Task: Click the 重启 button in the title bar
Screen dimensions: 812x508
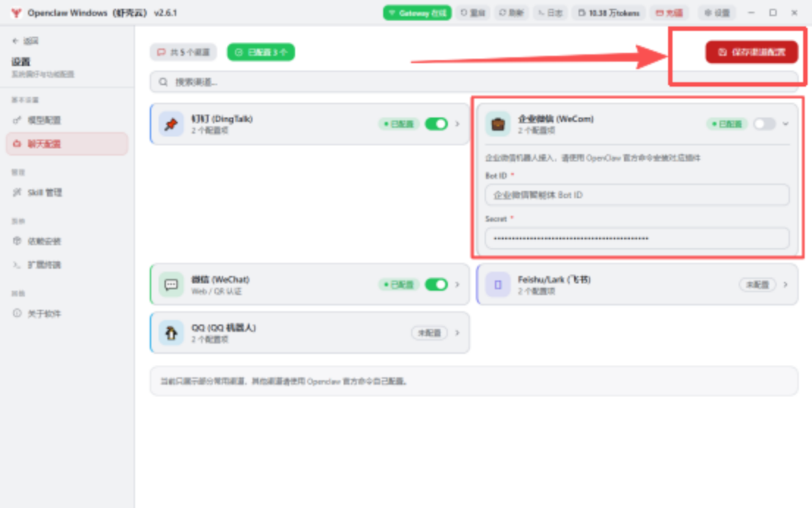Action: pos(473,13)
